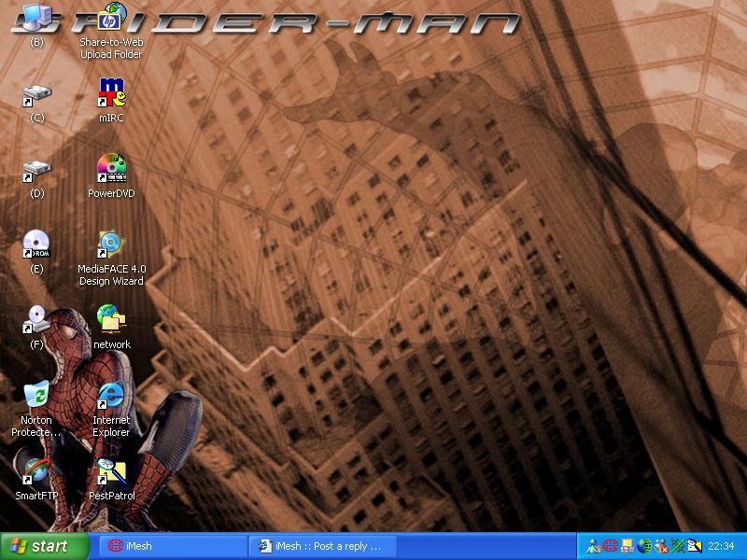Launch the Internet Explorer desktop icon
The height and width of the screenshot is (560, 747).
point(111,395)
